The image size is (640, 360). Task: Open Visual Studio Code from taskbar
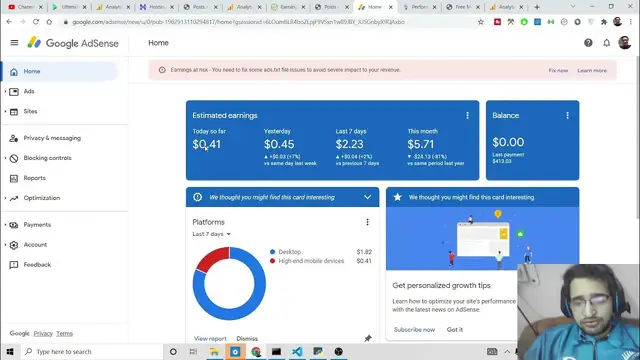[297, 351]
